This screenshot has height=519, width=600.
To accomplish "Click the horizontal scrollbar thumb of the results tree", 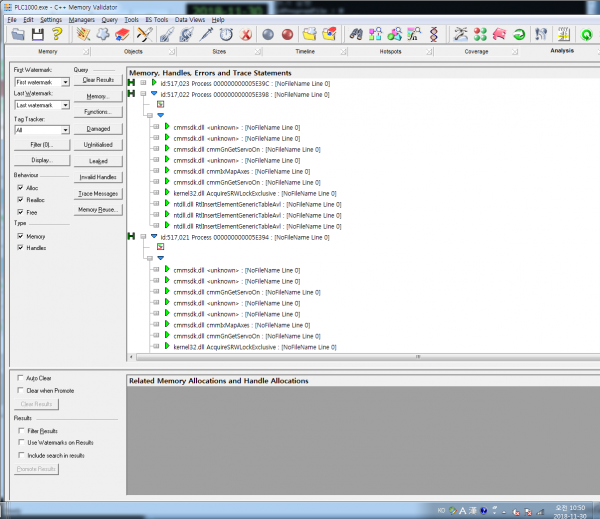I will pyautogui.click(x=418, y=357).
